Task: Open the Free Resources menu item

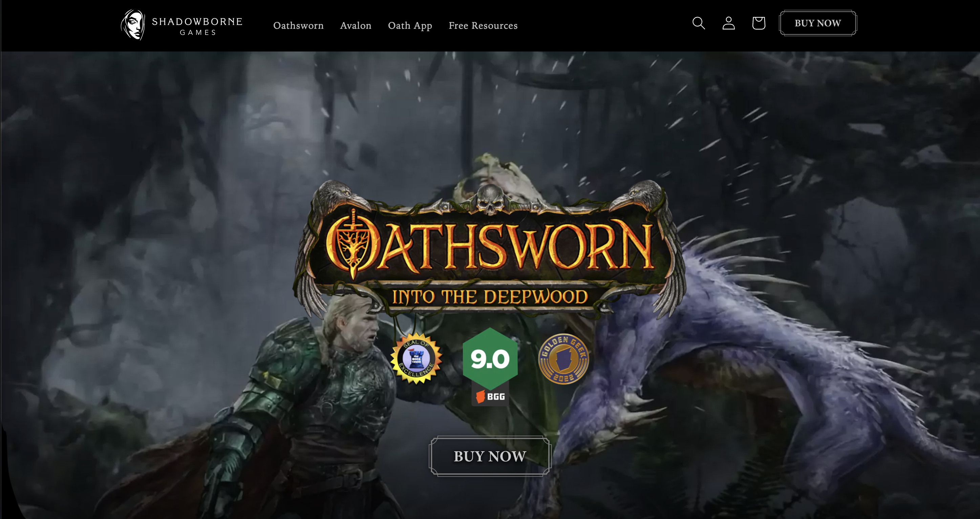Action: click(483, 25)
